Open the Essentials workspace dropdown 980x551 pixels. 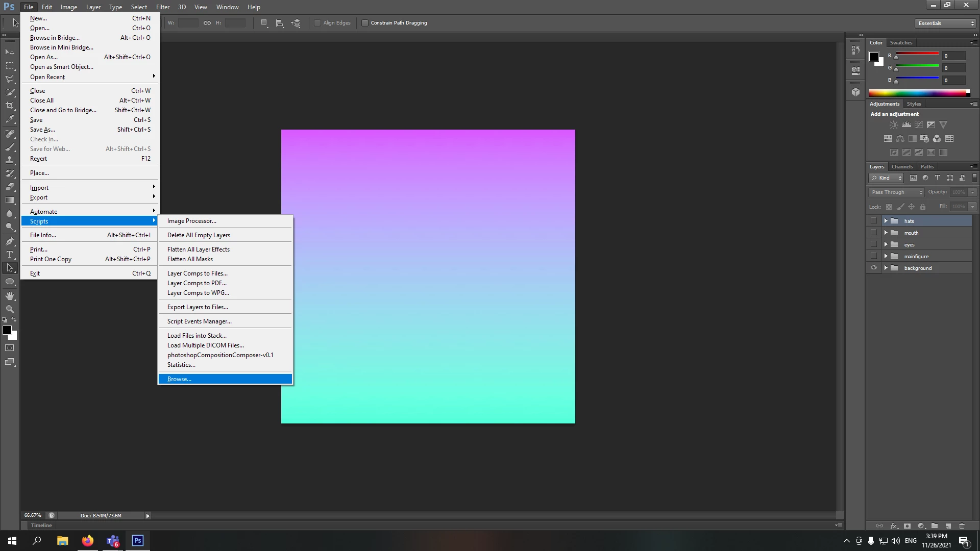(945, 23)
